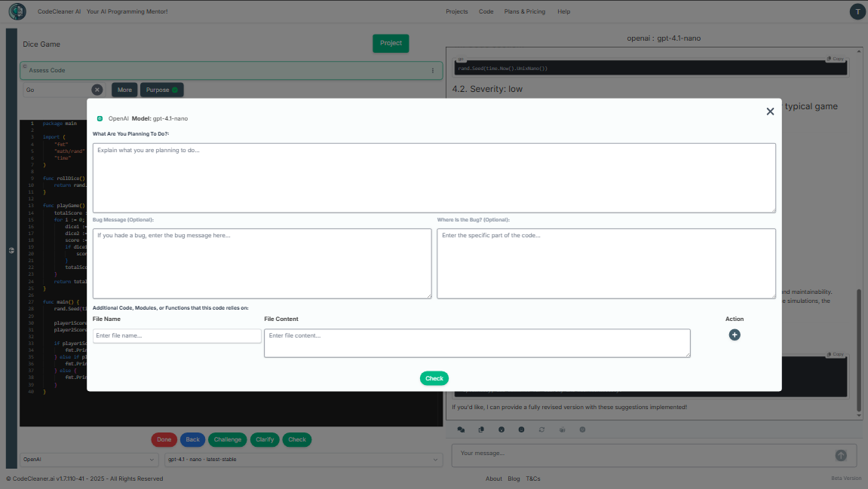
Task: Open the CodeCleaner AI logo
Action: pos(17,11)
